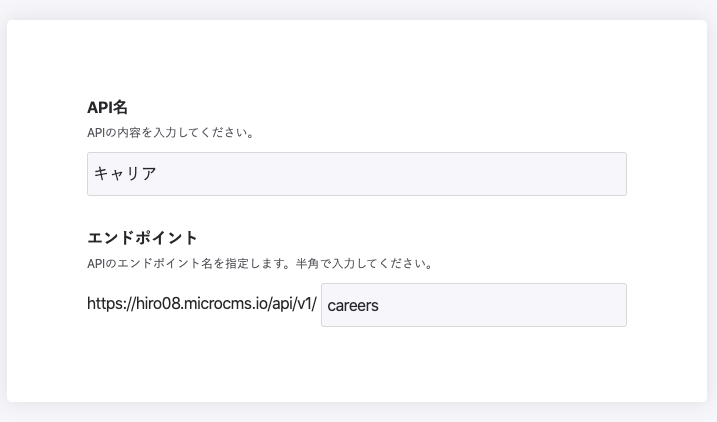Click the "API名" heading label
717x422 pixels.
[x=107, y=107]
